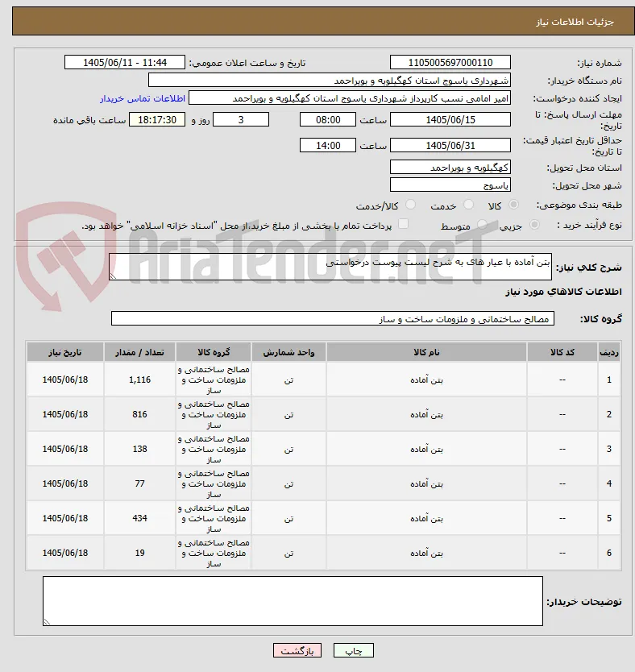This screenshot has height=672, width=635.
Task: Click the تعداد / مقدار column header
Action: 139,352
